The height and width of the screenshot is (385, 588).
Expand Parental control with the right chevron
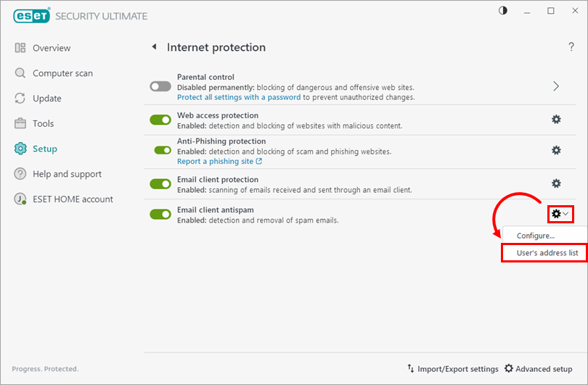[556, 86]
